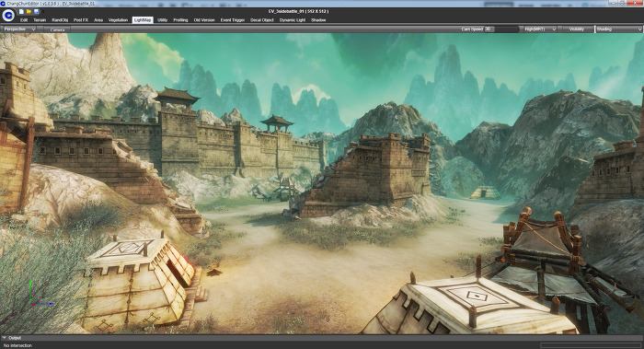
Task: Expand the Shading mode dropdown
Action: [618, 29]
